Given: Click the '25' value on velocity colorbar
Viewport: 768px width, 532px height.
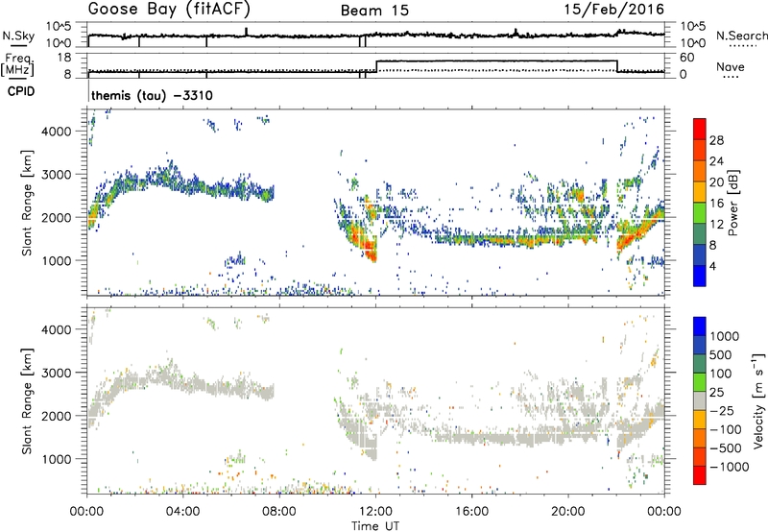Looking at the screenshot, I should [717, 393].
